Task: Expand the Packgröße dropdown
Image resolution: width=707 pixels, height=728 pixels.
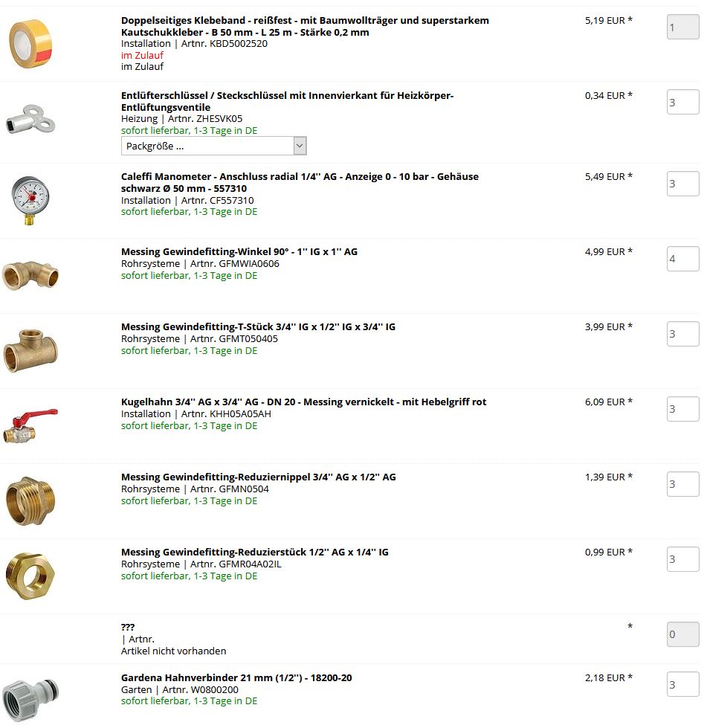Action: (x=213, y=146)
